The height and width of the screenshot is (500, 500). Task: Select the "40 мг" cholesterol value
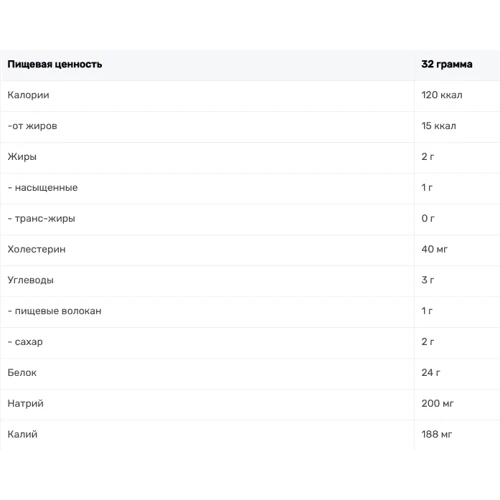click(434, 249)
